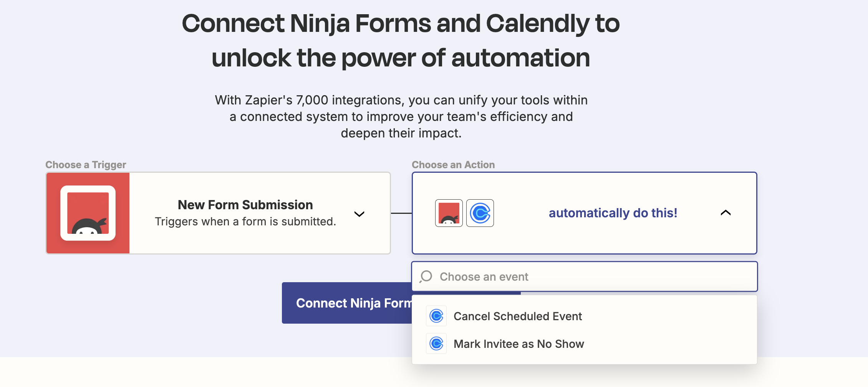
Task: Click the small red Ninja Forms badge above Calendly logo
Action: click(x=448, y=213)
